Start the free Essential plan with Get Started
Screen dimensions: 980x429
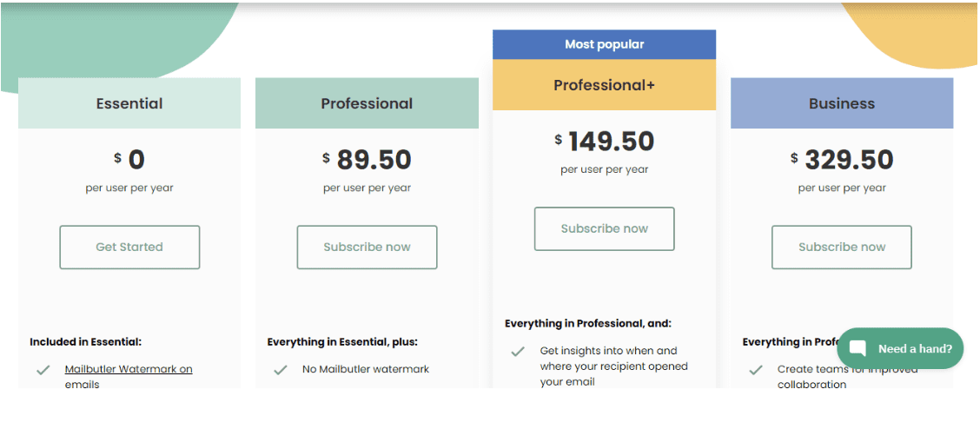point(129,247)
